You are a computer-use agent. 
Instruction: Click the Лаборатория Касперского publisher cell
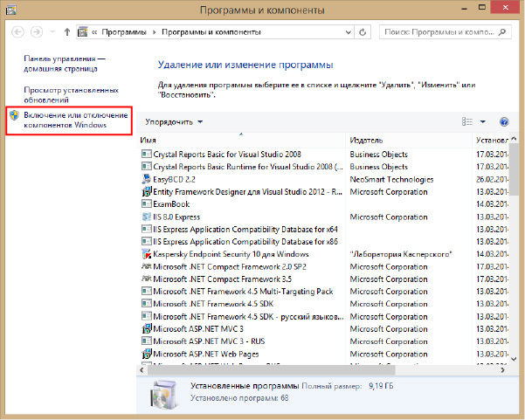pyautogui.click(x=400, y=254)
